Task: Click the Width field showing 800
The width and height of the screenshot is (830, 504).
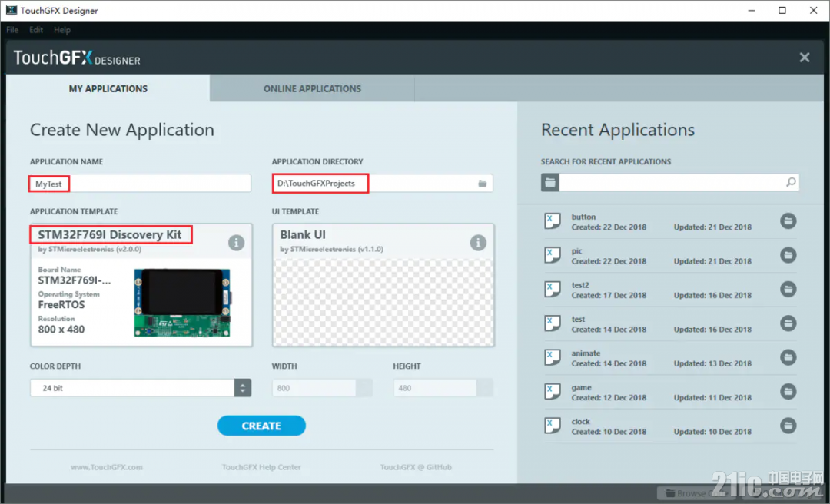Action: pyautogui.click(x=314, y=388)
